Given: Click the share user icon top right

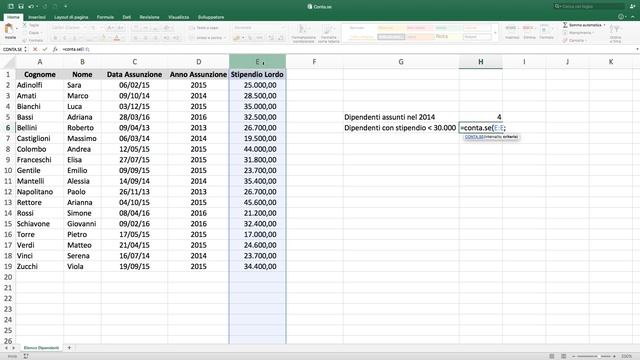Looking at the screenshot, I should [633, 6].
